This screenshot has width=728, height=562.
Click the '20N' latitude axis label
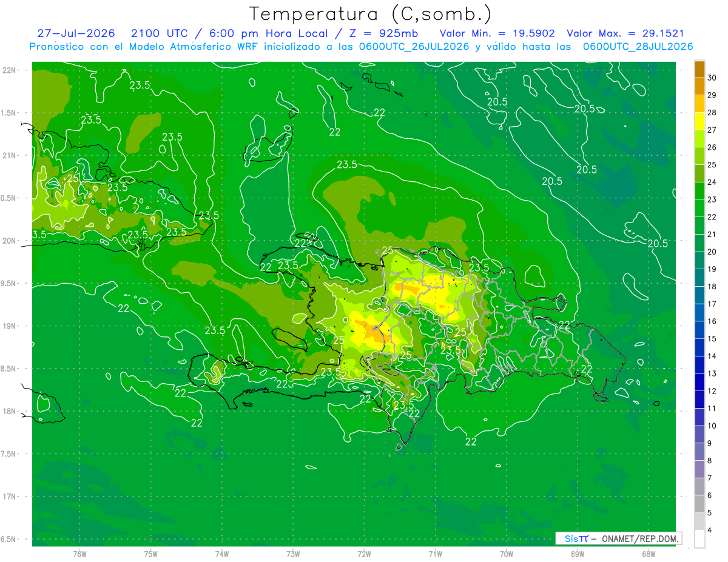point(10,241)
